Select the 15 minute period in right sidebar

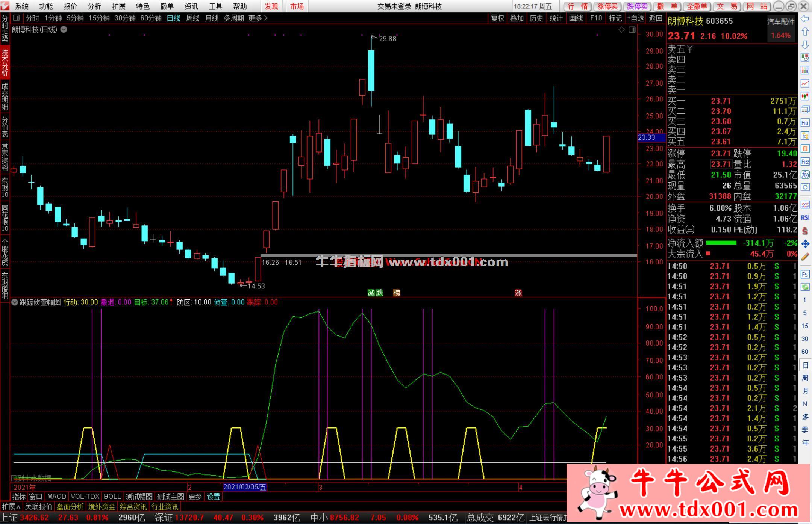[805, 326]
